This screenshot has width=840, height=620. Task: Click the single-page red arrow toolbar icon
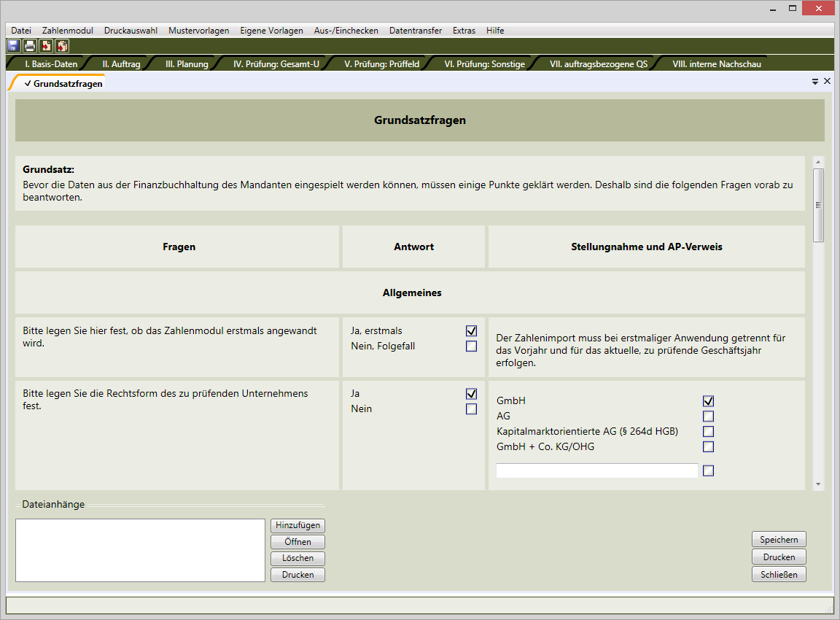[x=46, y=46]
